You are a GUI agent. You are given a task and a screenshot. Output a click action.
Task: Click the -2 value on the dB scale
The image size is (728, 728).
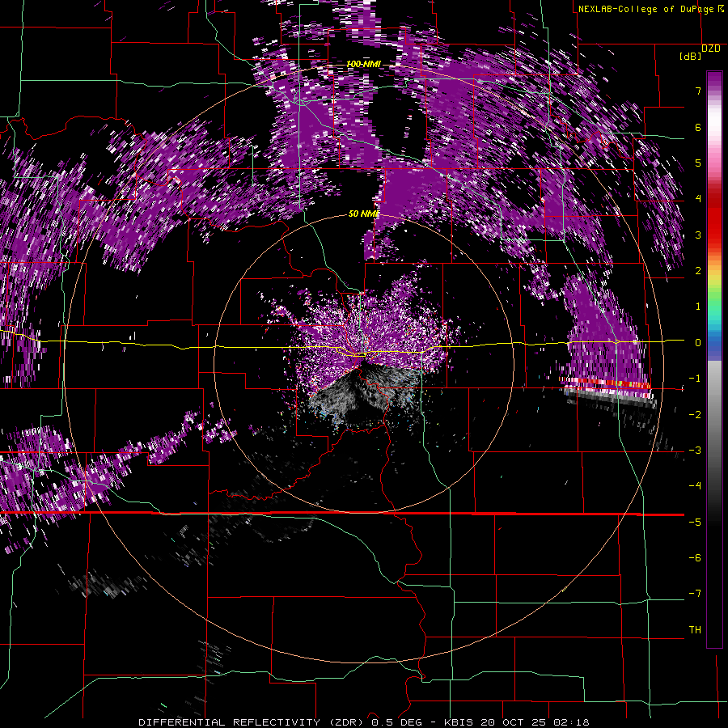(695, 414)
